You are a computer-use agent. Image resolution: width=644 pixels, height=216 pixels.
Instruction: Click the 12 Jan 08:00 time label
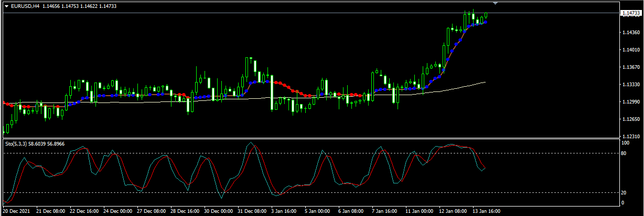point(454,211)
